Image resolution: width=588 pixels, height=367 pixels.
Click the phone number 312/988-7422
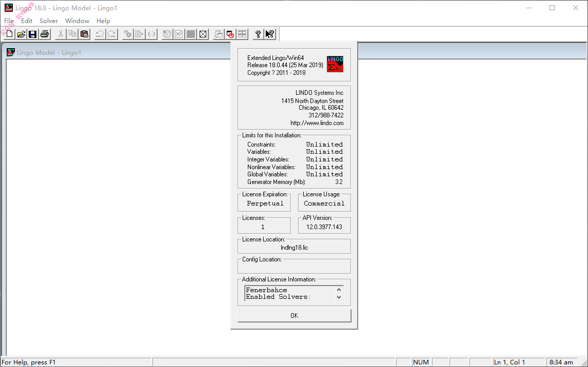pos(326,115)
